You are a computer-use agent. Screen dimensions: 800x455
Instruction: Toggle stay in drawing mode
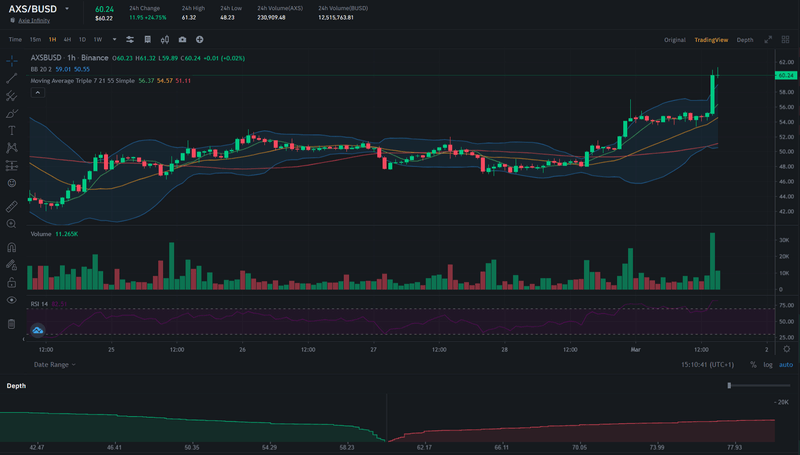coord(12,265)
